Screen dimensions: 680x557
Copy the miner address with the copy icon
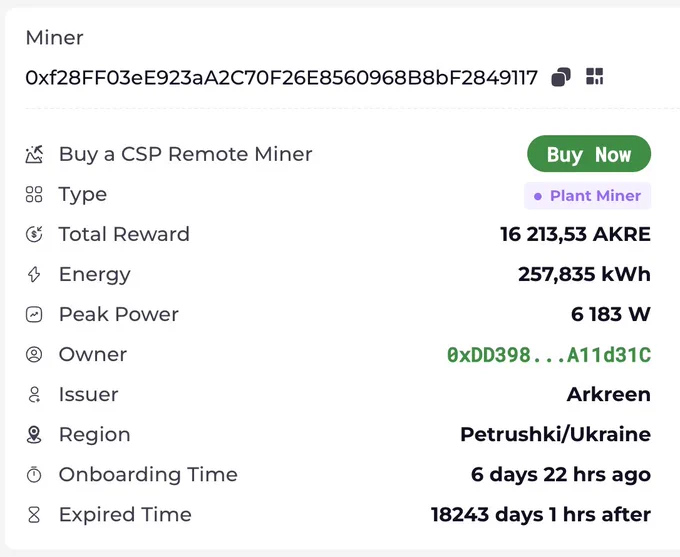click(561, 77)
